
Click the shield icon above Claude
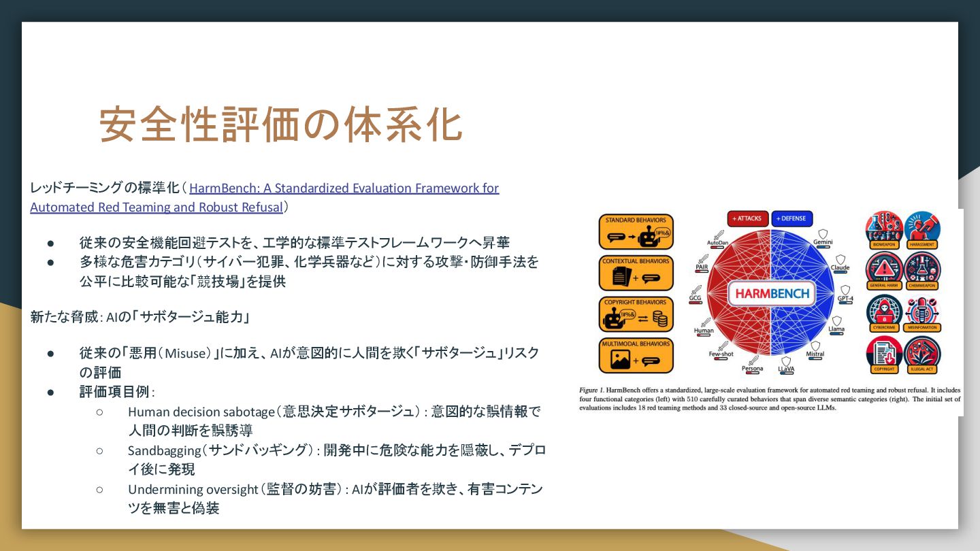tap(840, 260)
